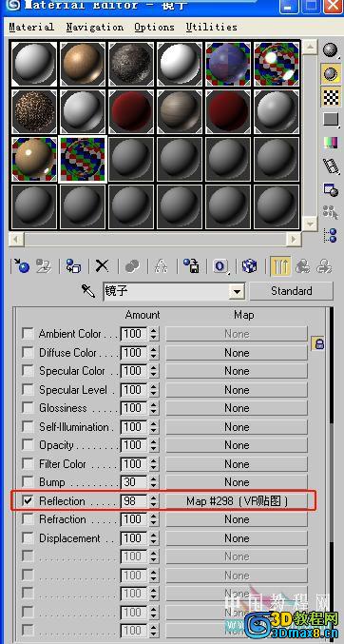Screen dimensions: 344x644
Task: Click the Select by Material icon
Action: click(331, 212)
